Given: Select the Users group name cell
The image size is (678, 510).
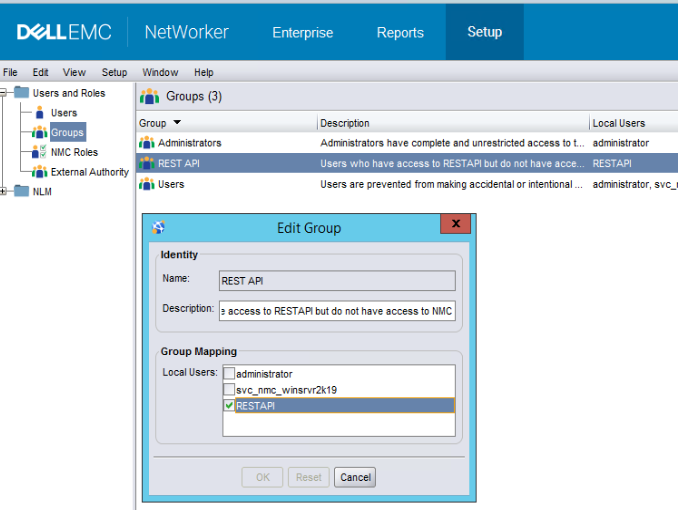Looking at the screenshot, I should pyautogui.click(x=171, y=184).
